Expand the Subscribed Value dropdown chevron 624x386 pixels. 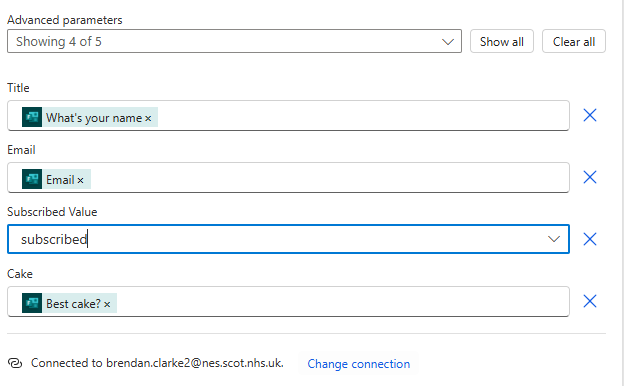pos(554,239)
